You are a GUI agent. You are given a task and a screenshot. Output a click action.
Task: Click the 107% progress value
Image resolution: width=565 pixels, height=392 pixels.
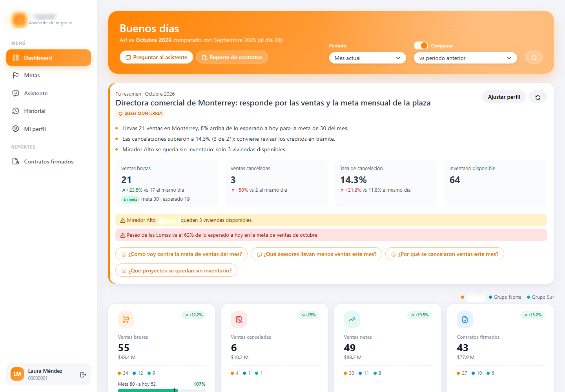199,384
